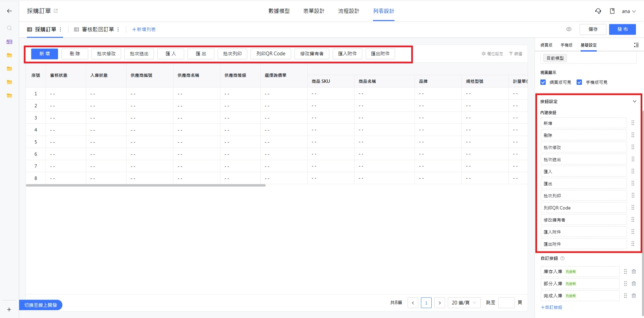Screen dimensions: 644x318
Task: Click 切換至線上開發 button
Action: pyautogui.click(x=41, y=305)
